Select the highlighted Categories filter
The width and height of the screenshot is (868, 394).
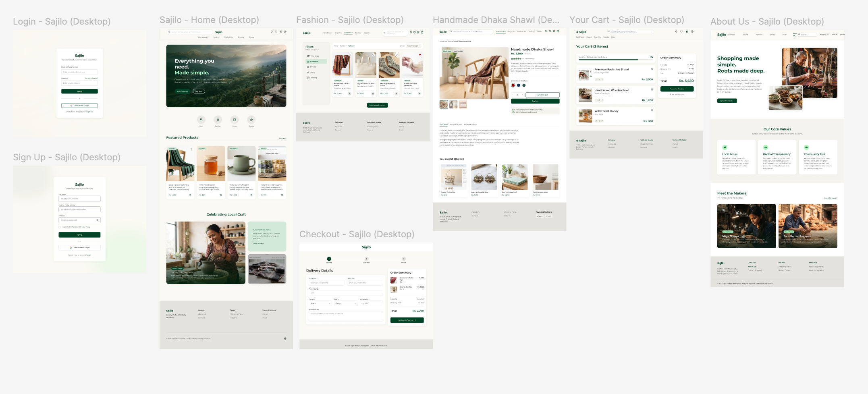pyautogui.click(x=316, y=62)
